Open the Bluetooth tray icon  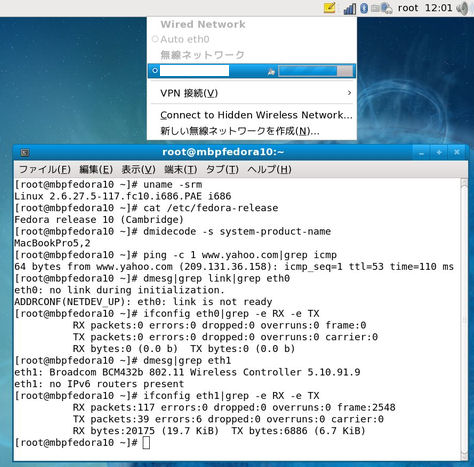pyautogui.click(x=364, y=8)
